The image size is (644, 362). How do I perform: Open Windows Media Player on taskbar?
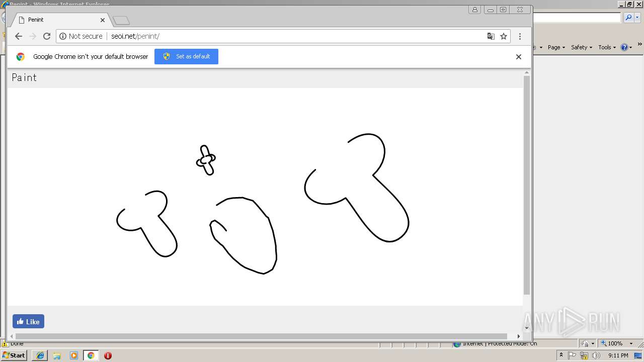[74, 355]
